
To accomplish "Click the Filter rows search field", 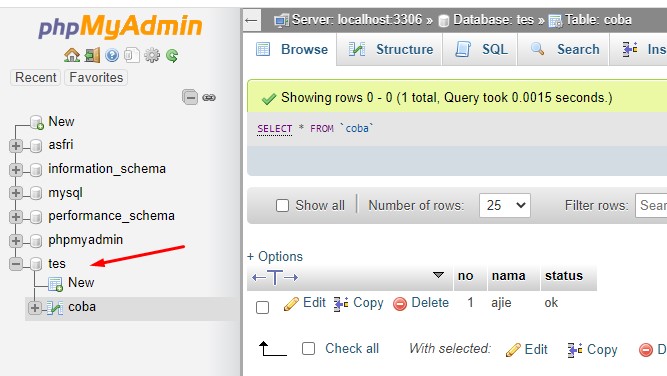I will pos(651,205).
